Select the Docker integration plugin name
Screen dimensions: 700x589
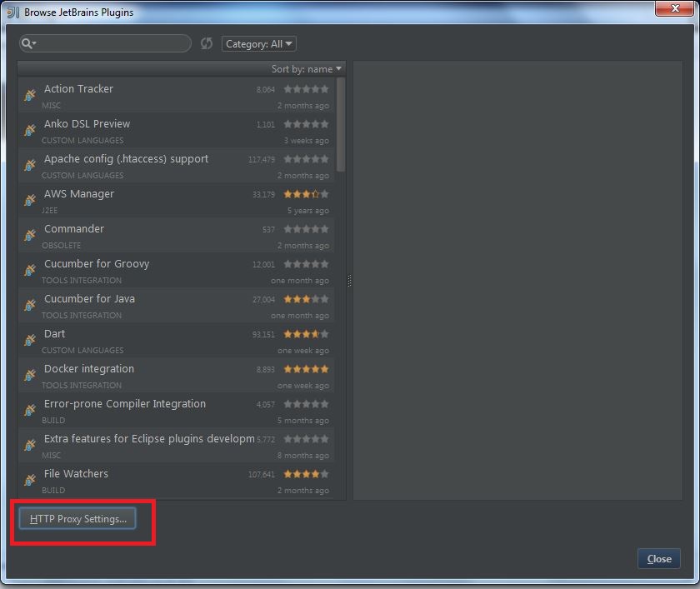[x=89, y=368]
